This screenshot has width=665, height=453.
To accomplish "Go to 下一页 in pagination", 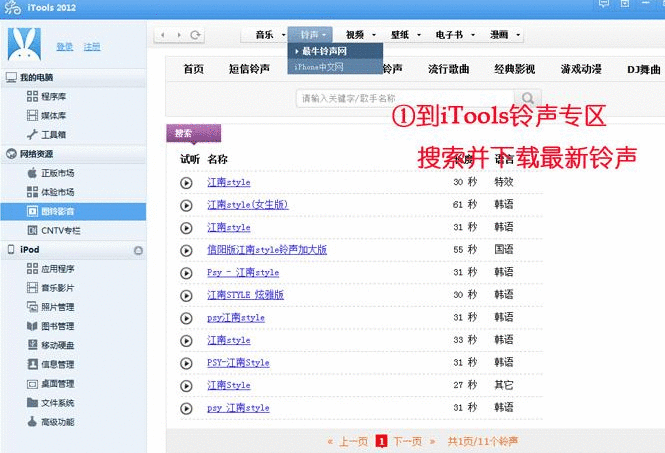I will pos(408,442).
